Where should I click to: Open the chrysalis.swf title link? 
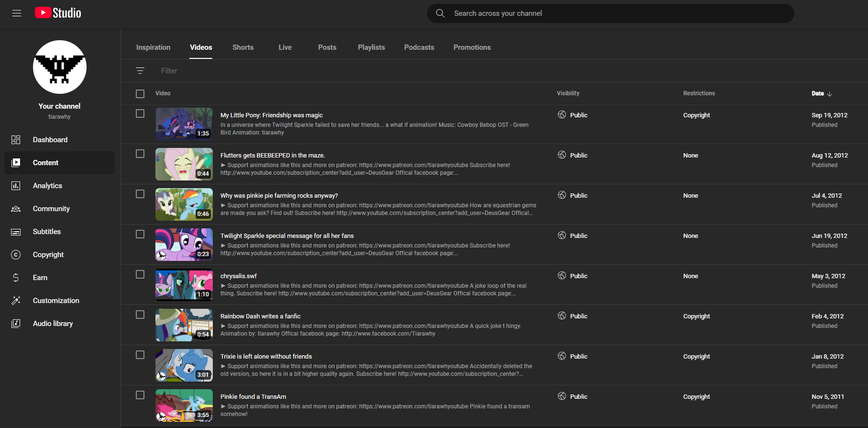(x=239, y=276)
